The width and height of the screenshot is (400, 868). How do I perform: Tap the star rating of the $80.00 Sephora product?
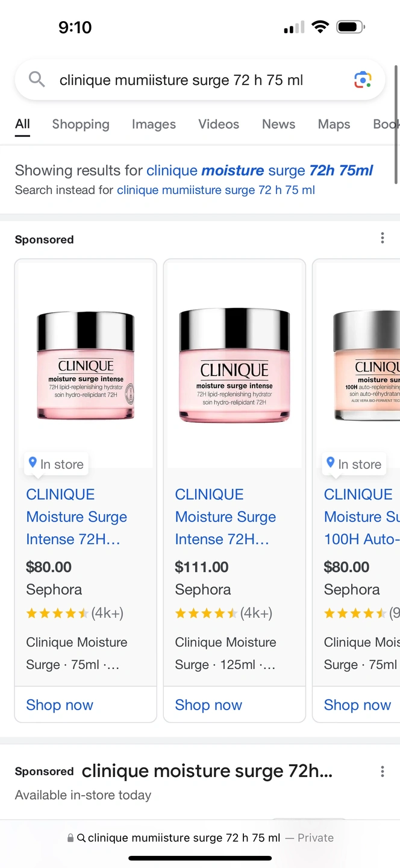[57, 614]
